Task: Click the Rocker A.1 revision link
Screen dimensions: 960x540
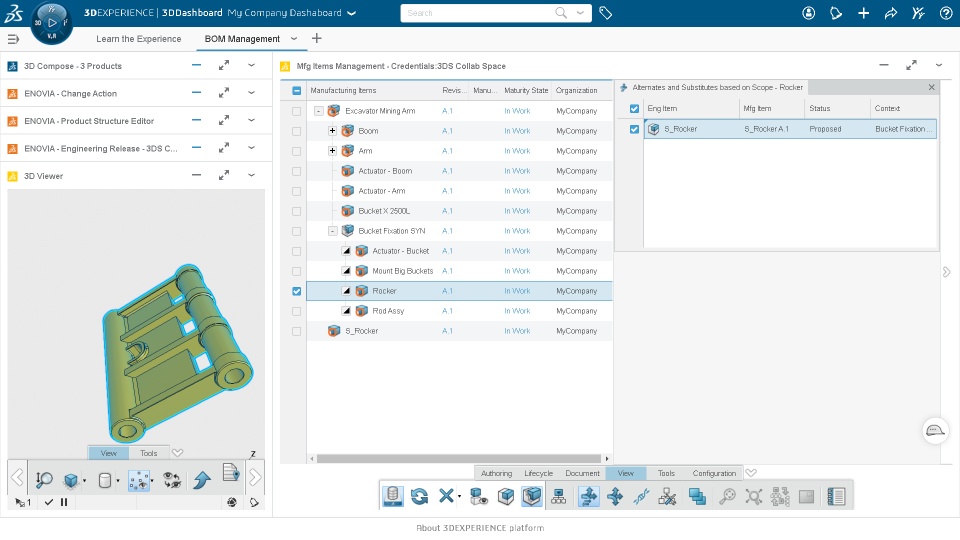Action: pyautogui.click(x=447, y=291)
